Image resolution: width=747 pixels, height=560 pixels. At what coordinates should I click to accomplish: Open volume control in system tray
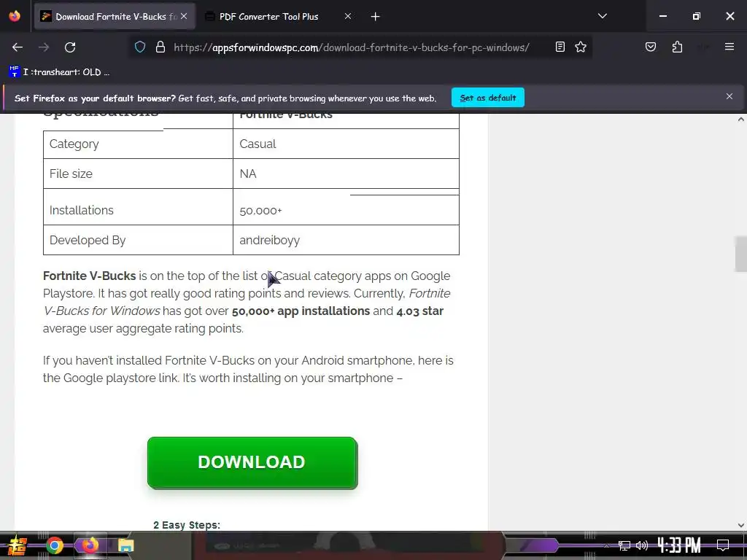pos(642,545)
